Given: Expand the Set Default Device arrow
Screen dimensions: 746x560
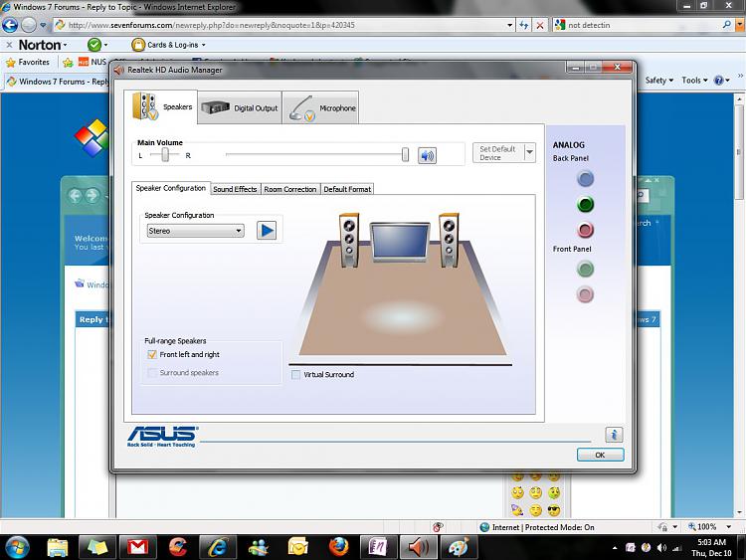Looking at the screenshot, I should click(x=529, y=153).
